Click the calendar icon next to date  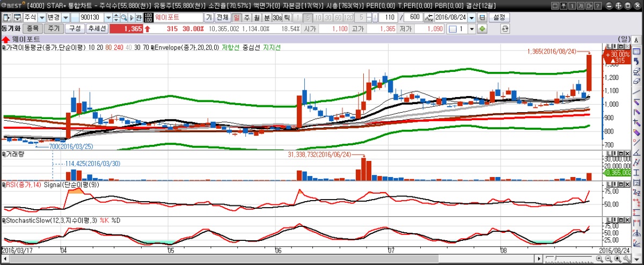coord(481,18)
